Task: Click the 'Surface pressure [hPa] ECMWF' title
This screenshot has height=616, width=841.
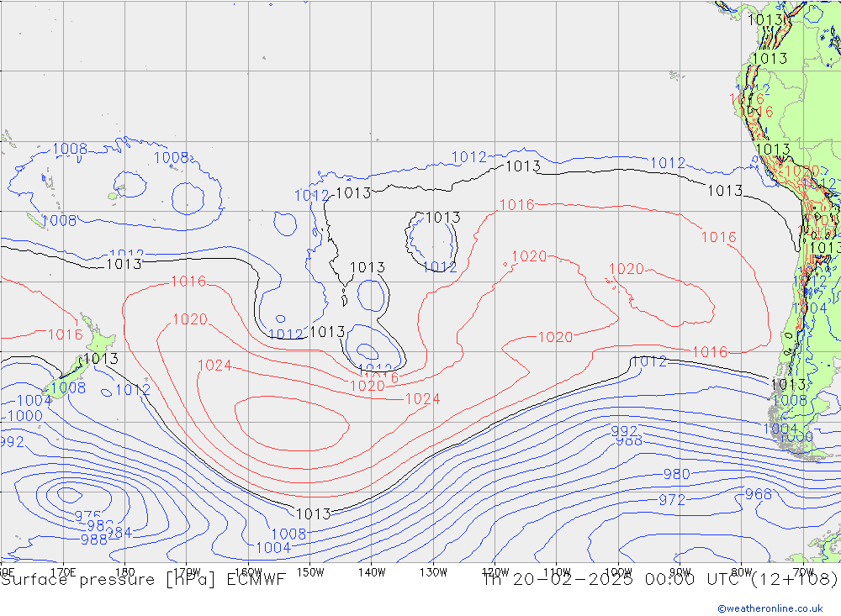Action: point(143,580)
